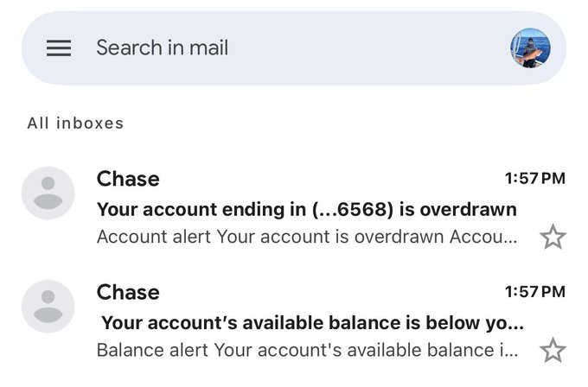The height and width of the screenshot is (387, 588).
Task: Click the Chase sender name on the balance email
Action: pyautogui.click(x=128, y=292)
